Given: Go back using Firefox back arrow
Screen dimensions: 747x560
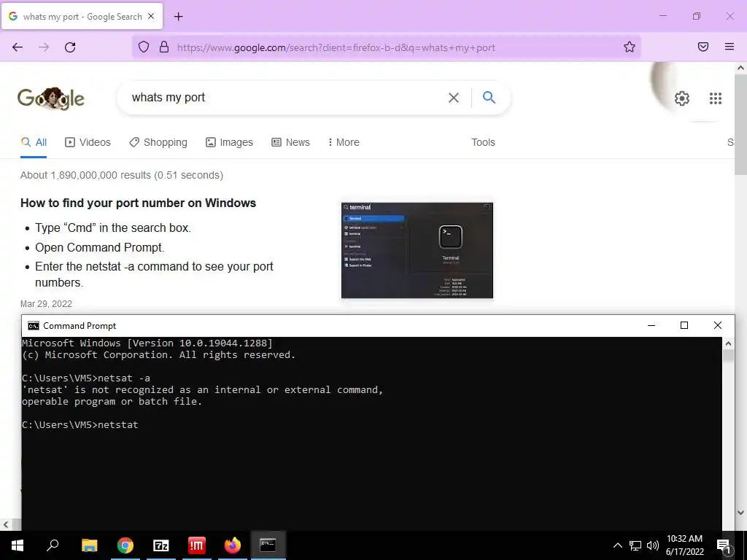Looking at the screenshot, I should [x=18, y=47].
